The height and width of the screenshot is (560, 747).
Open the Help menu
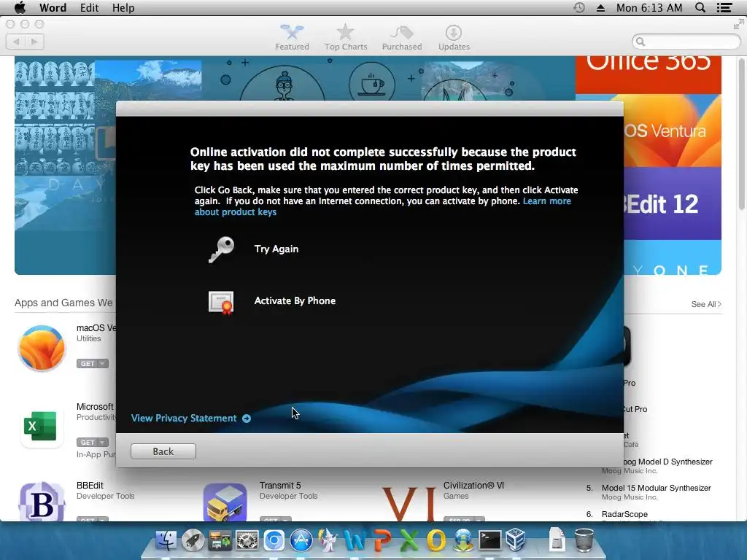123,7
